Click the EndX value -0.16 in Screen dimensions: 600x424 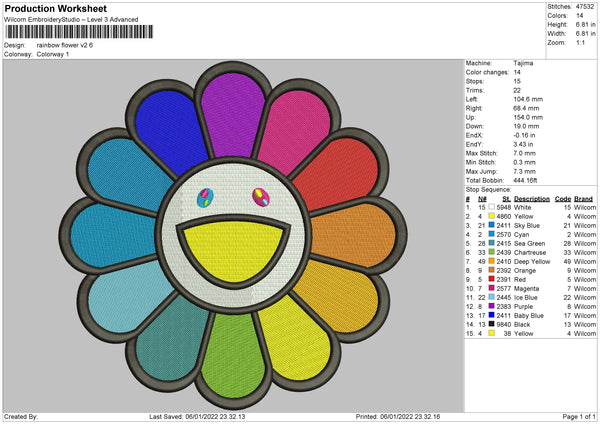[524, 135]
